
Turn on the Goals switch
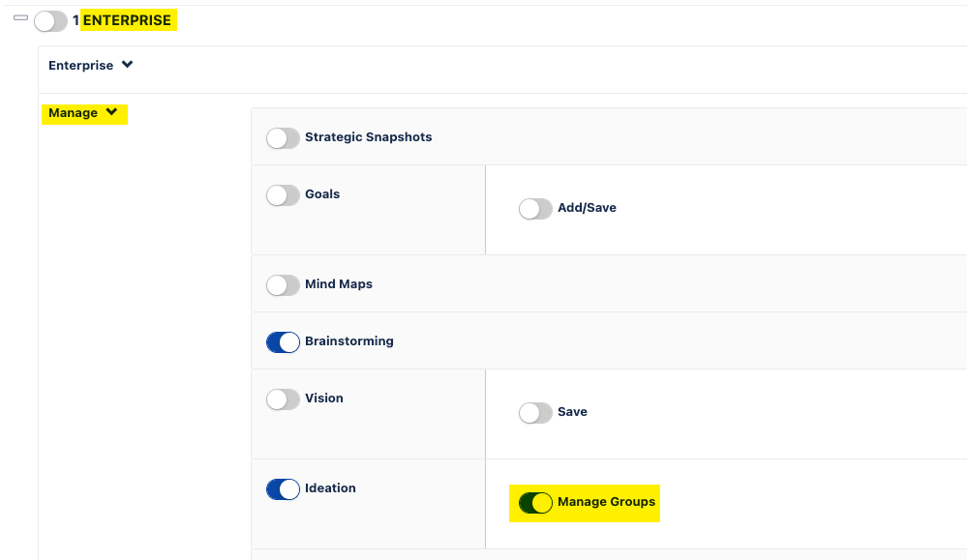pos(283,194)
